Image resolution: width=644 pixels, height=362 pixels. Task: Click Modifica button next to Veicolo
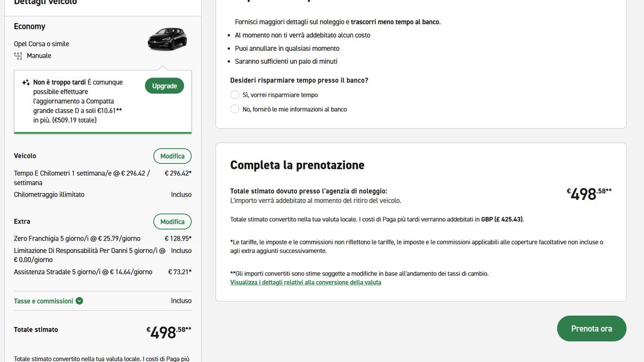click(172, 156)
